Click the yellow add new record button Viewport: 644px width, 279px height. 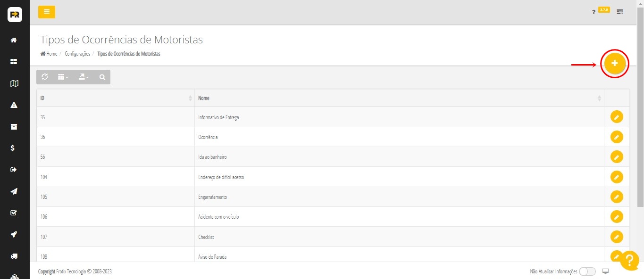614,63
